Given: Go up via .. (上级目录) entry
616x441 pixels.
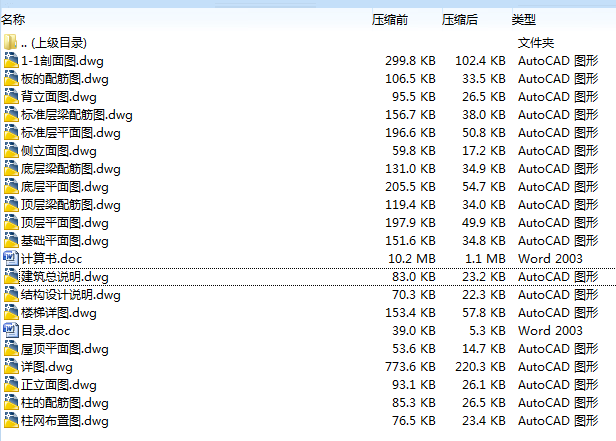Looking at the screenshot, I should click(54, 43).
